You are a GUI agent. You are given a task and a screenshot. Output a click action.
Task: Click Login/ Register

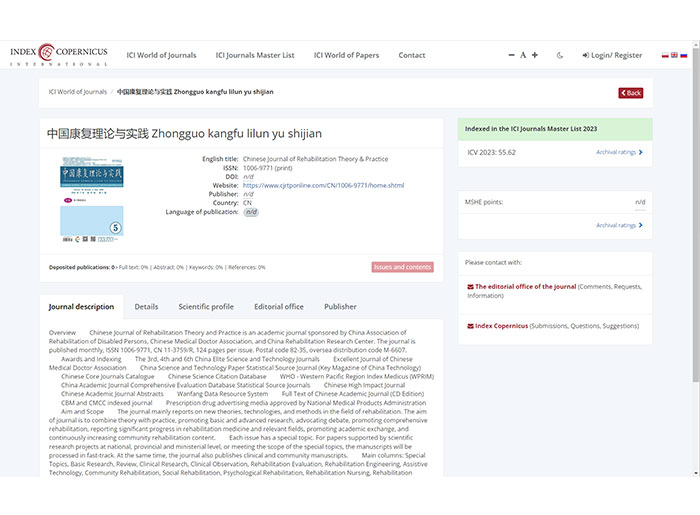coord(612,55)
